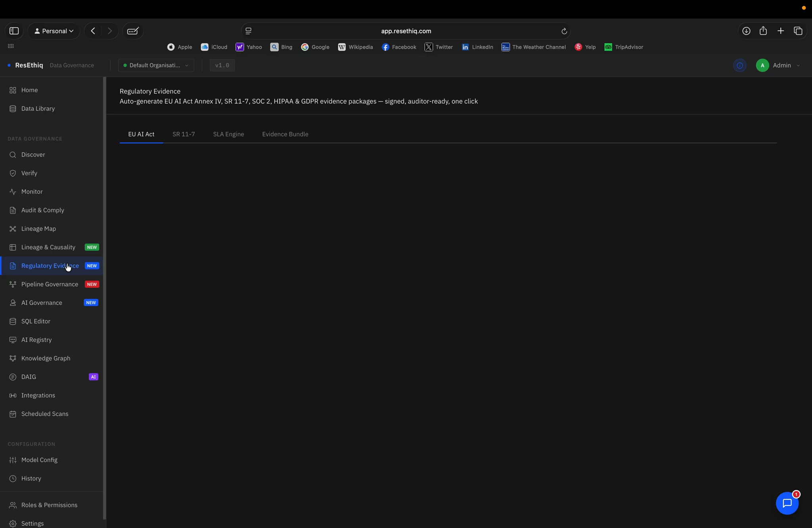Screen dimensions: 812x528
Task: Open Model Config sliders icon
Action: tap(13, 460)
